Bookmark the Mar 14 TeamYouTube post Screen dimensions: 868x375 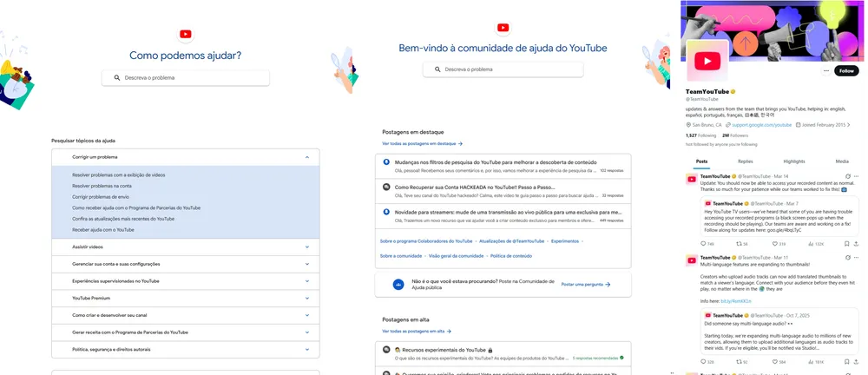point(847,244)
